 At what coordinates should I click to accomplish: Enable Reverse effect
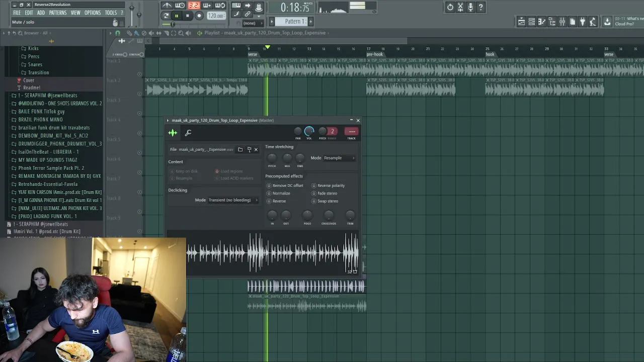[276, 201]
